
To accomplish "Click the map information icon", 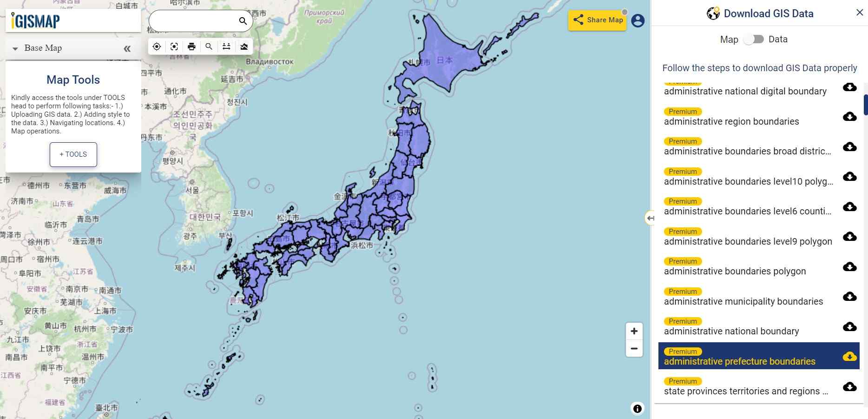I will (638, 408).
